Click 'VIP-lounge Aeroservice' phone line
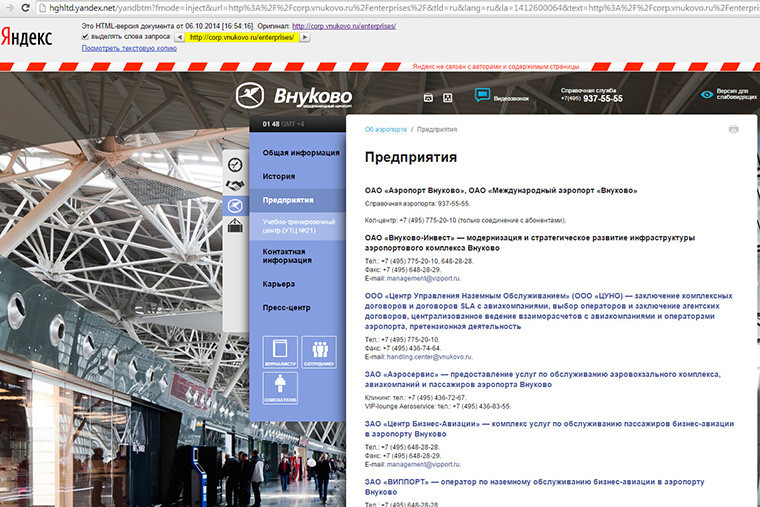 point(438,407)
